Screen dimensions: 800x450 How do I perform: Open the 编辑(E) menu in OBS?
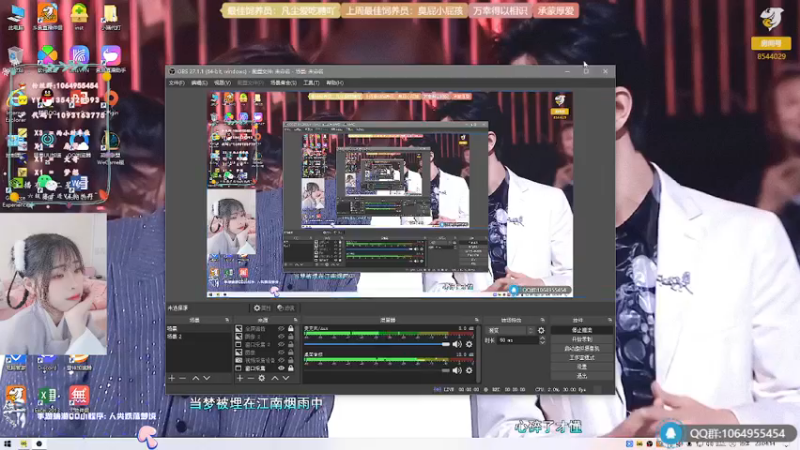[199, 83]
